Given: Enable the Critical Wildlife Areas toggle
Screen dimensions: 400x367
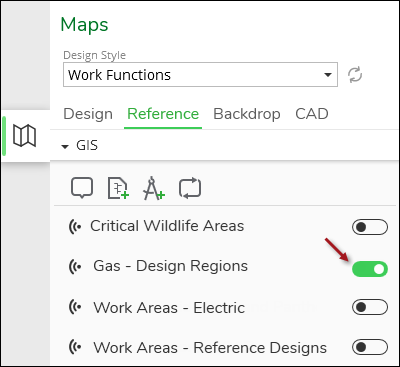Looking at the screenshot, I should [370, 227].
